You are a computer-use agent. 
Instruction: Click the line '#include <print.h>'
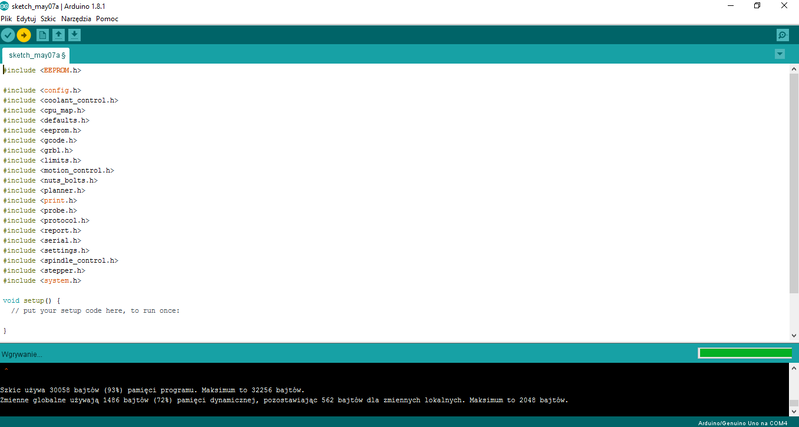pyautogui.click(x=40, y=200)
